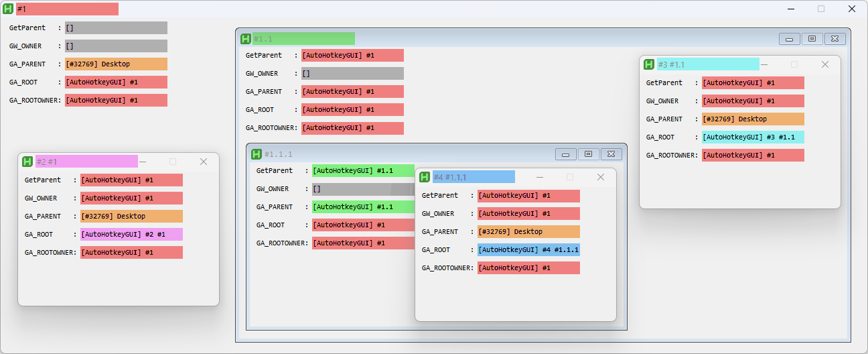
Task: Click GA_PARENT Desktop value in window #4 #1.1.1
Action: [528, 232]
